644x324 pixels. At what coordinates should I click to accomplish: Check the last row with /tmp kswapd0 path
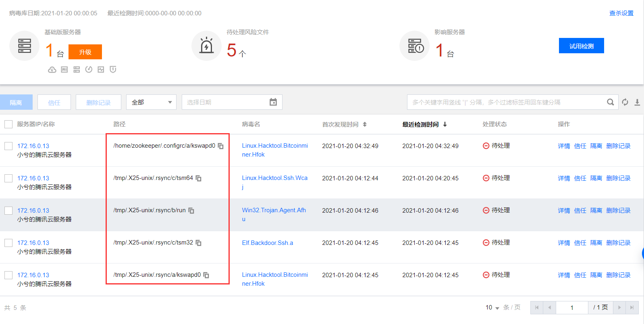tap(8, 275)
